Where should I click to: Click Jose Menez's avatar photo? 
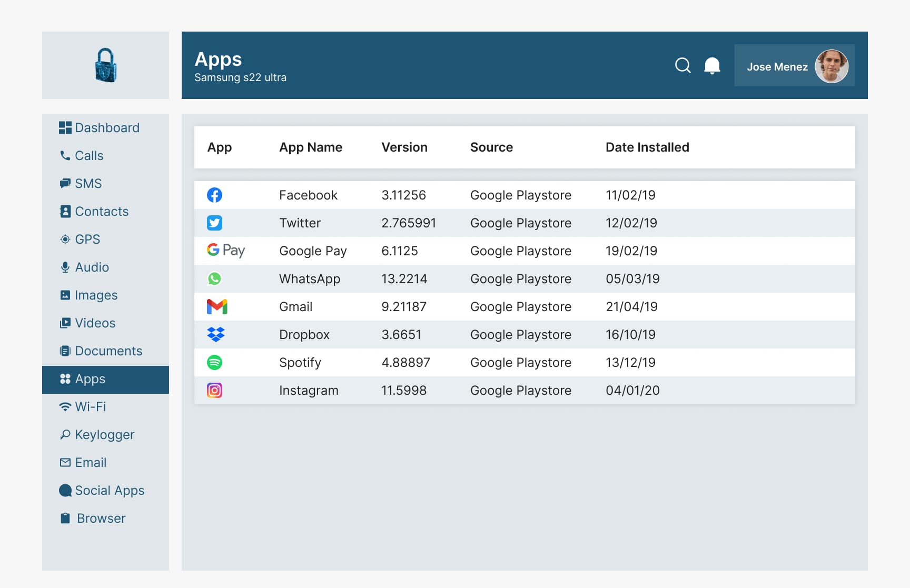tap(831, 66)
